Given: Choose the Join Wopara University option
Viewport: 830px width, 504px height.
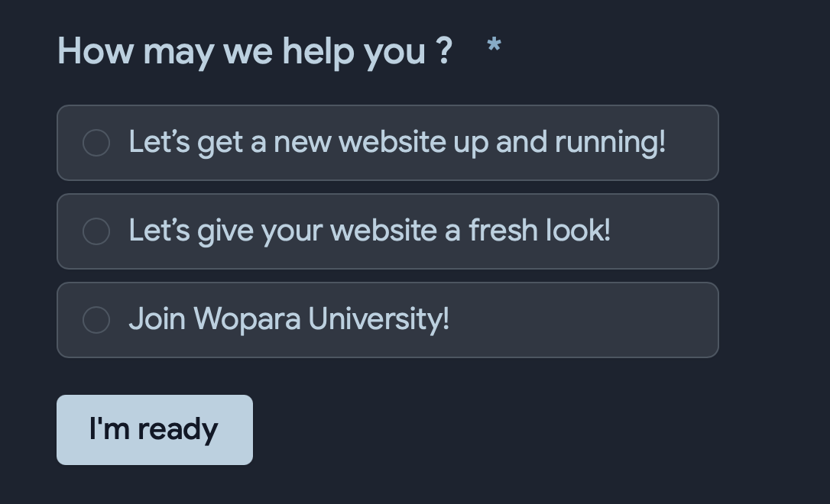Looking at the screenshot, I should coord(387,320).
